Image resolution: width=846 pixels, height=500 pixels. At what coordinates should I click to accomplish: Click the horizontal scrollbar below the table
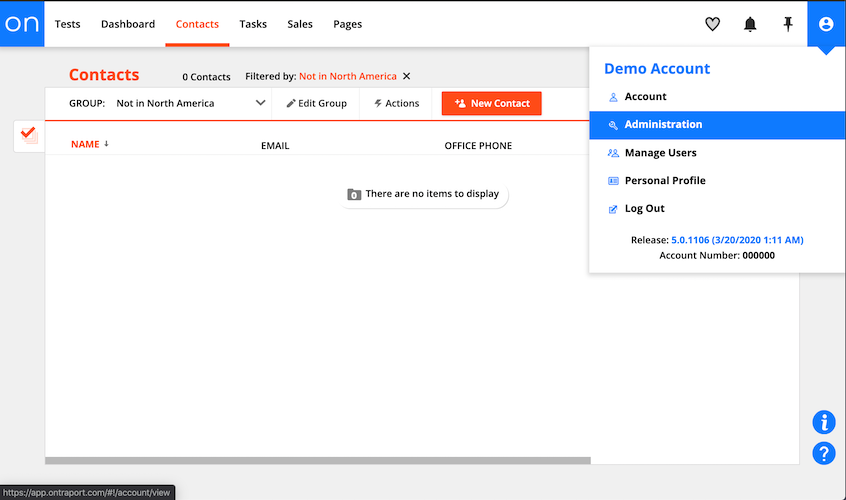pos(318,461)
